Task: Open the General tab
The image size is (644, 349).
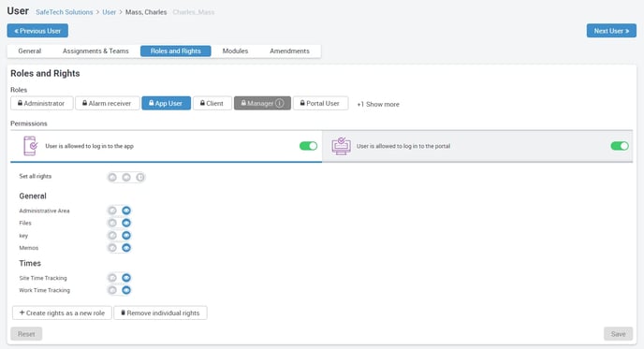Action: click(x=30, y=51)
